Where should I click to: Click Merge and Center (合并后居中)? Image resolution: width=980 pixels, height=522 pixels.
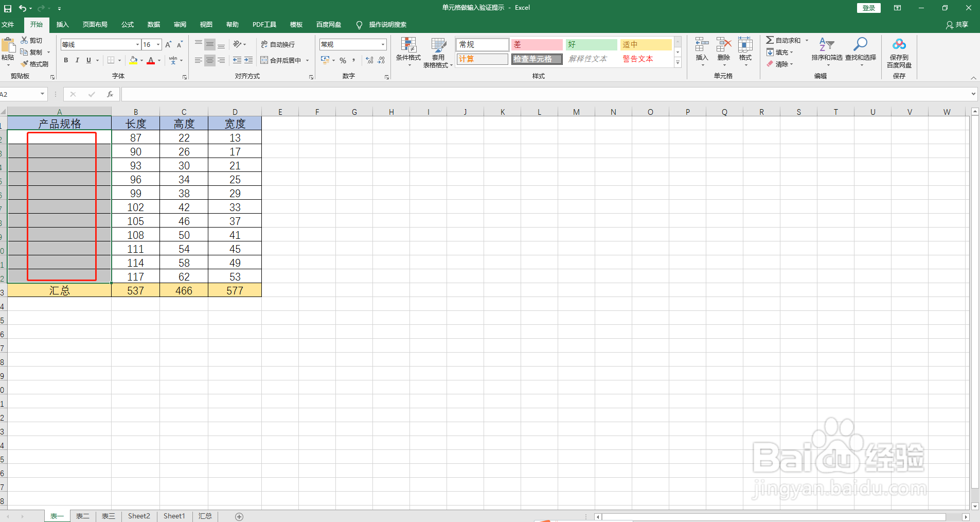pyautogui.click(x=281, y=60)
